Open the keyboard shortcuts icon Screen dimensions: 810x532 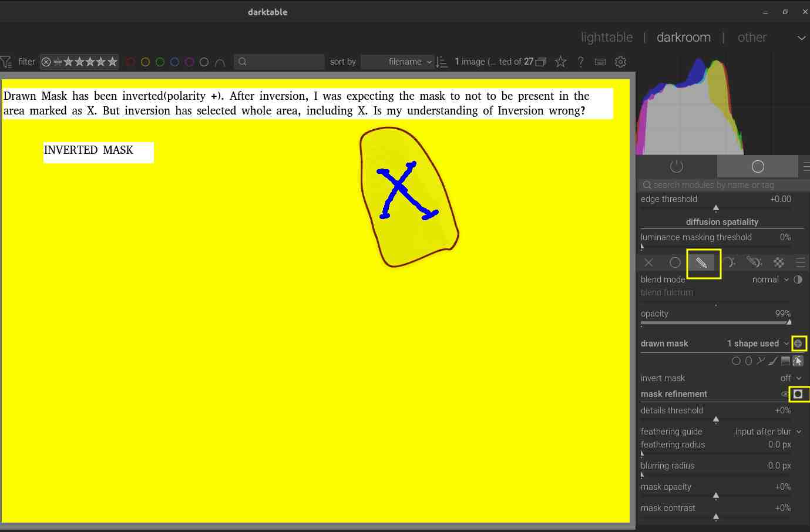tap(600, 62)
